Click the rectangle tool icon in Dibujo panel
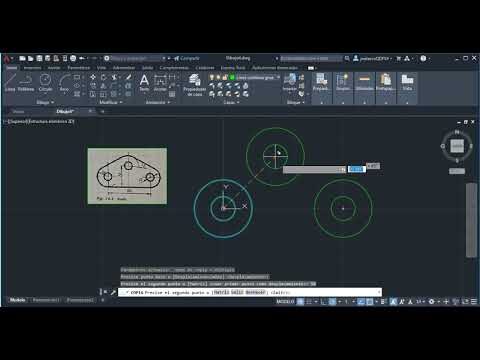Image resolution: width=480 pixels, height=360 pixels. tap(77, 77)
